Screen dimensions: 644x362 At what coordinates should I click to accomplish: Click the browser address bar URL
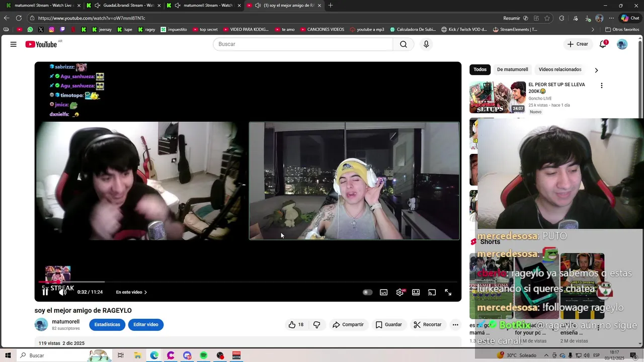[x=92, y=18]
